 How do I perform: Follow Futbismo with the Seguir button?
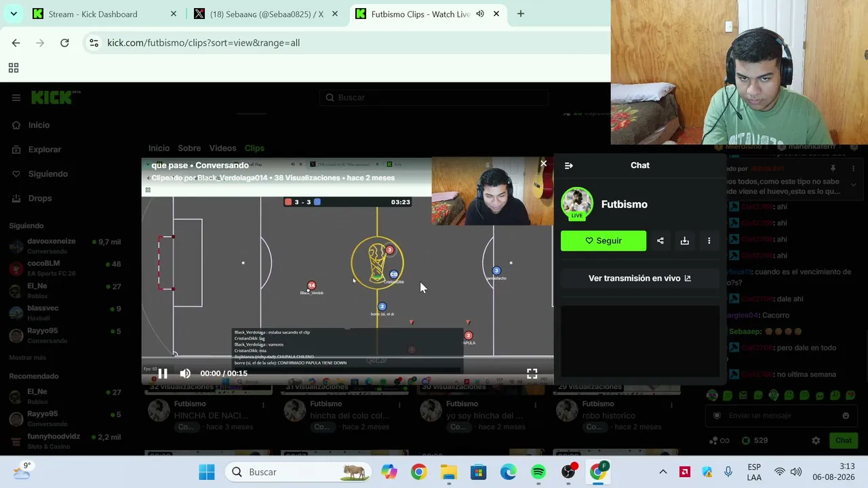click(604, 241)
